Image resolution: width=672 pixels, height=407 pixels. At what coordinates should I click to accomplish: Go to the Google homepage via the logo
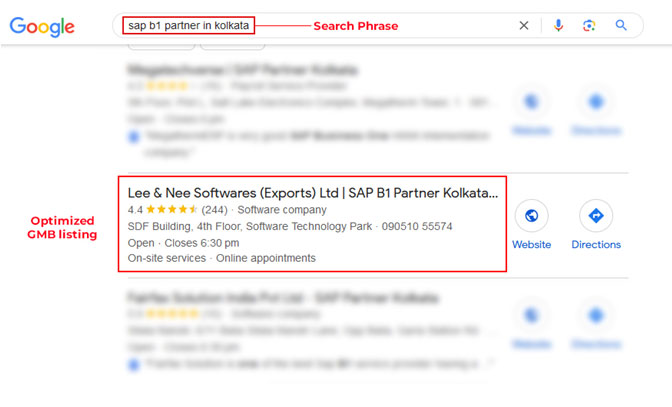point(43,26)
